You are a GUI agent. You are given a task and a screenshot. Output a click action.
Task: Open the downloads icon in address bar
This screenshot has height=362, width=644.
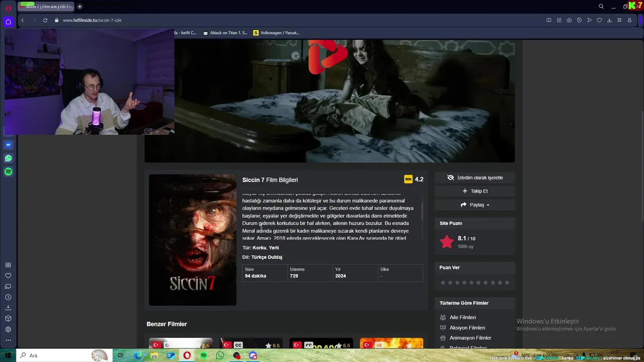click(609, 20)
